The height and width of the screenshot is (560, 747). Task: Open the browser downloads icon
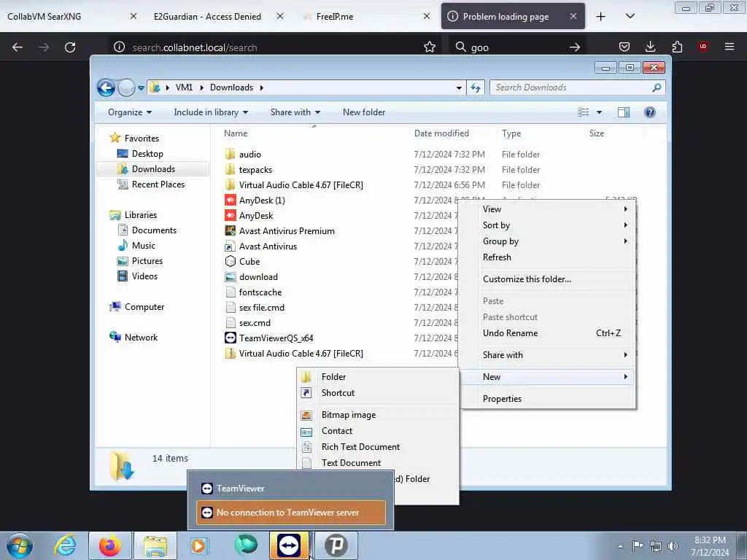click(650, 47)
